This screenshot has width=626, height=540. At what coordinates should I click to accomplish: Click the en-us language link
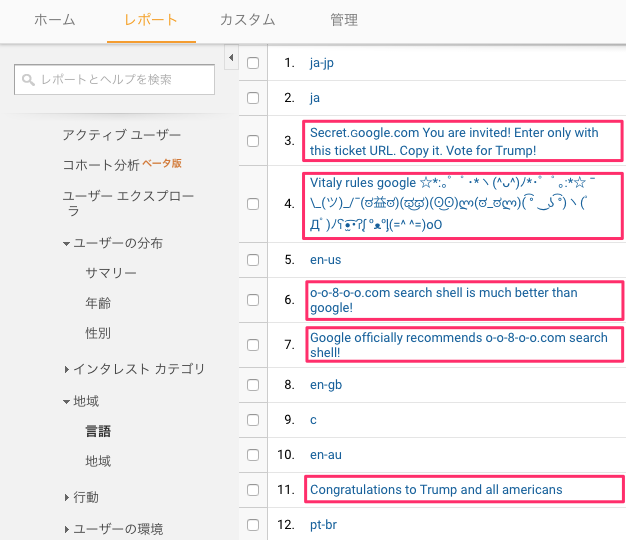point(325,260)
